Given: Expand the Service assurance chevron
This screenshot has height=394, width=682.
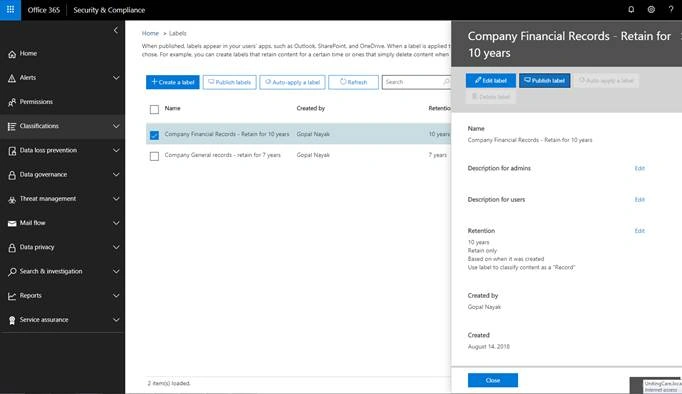Looking at the screenshot, I should [x=116, y=320].
